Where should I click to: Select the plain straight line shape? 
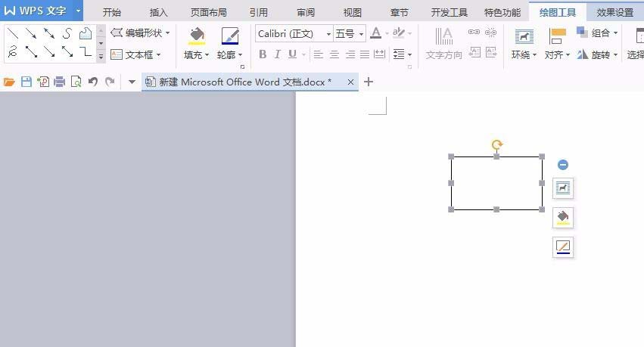[13, 33]
